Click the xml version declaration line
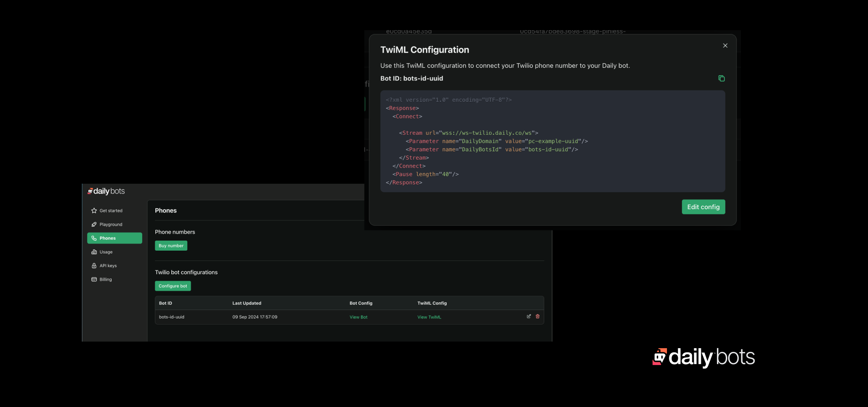The image size is (868, 407). (x=449, y=100)
